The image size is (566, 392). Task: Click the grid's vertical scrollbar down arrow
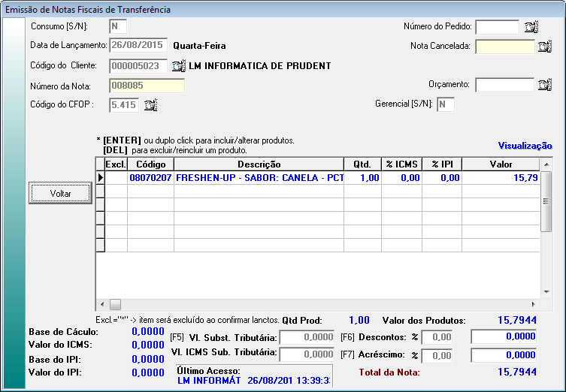coord(547,292)
